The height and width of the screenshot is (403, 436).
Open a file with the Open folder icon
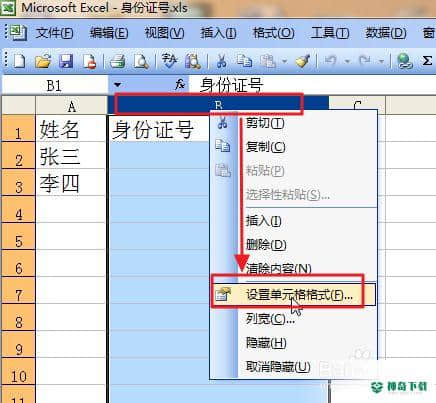pyautogui.click(x=43, y=61)
